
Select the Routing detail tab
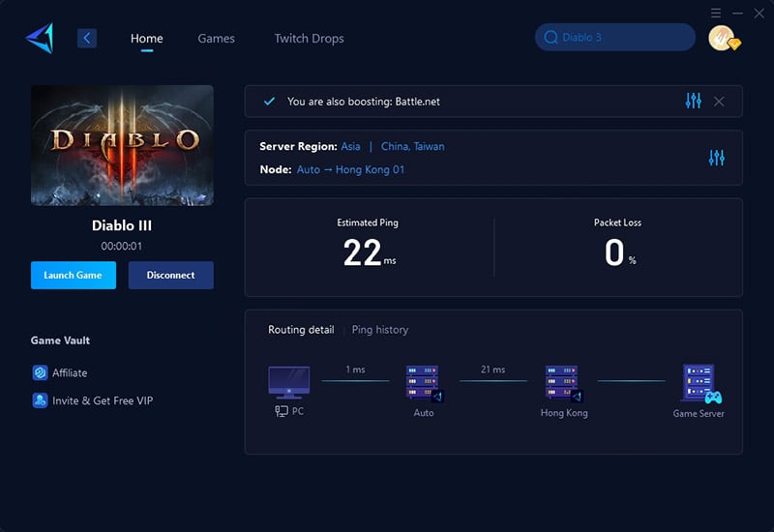tap(301, 330)
